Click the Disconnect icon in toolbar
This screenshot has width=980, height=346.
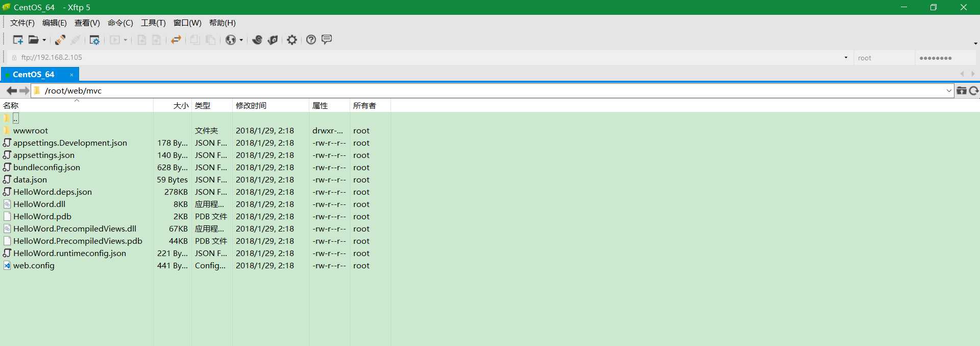(76, 40)
